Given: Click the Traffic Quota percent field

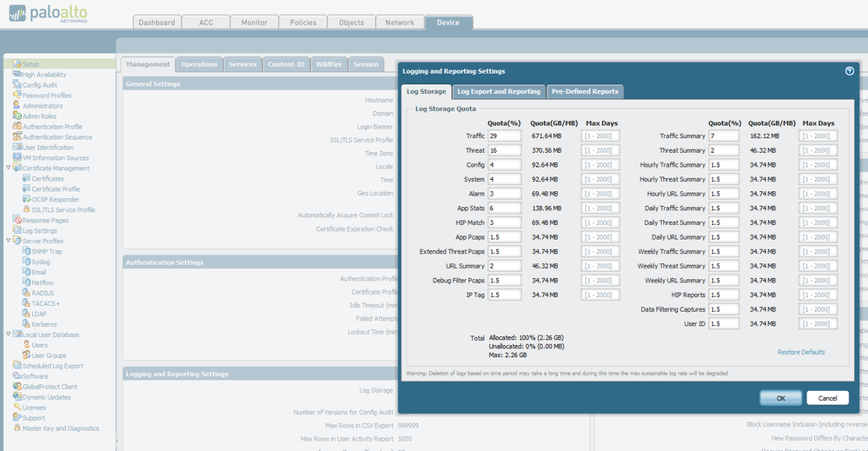Looking at the screenshot, I should (x=504, y=136).
